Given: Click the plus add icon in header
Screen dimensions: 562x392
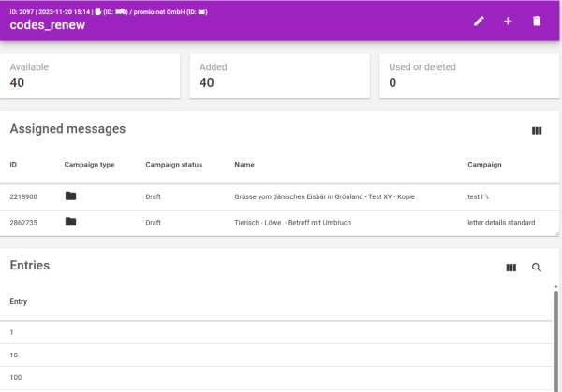Looking at the screenshot, I should tap(508, 21).
